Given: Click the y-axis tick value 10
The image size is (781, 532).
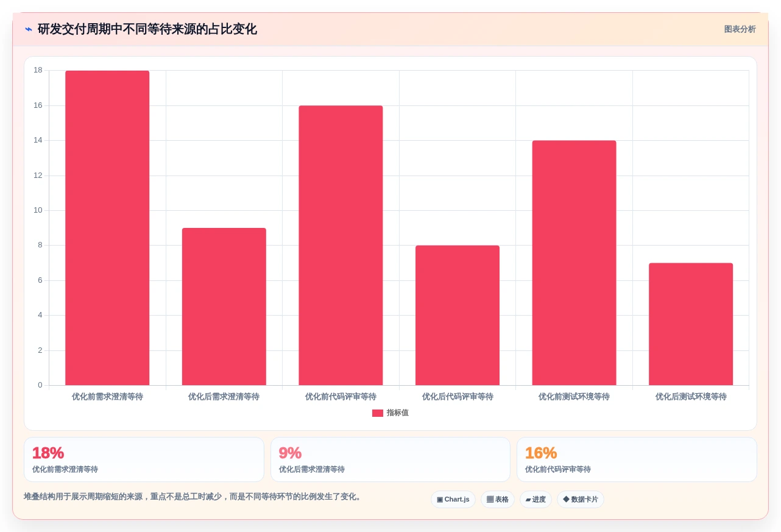Looking at the screenshot, I should tap(38, 210).
